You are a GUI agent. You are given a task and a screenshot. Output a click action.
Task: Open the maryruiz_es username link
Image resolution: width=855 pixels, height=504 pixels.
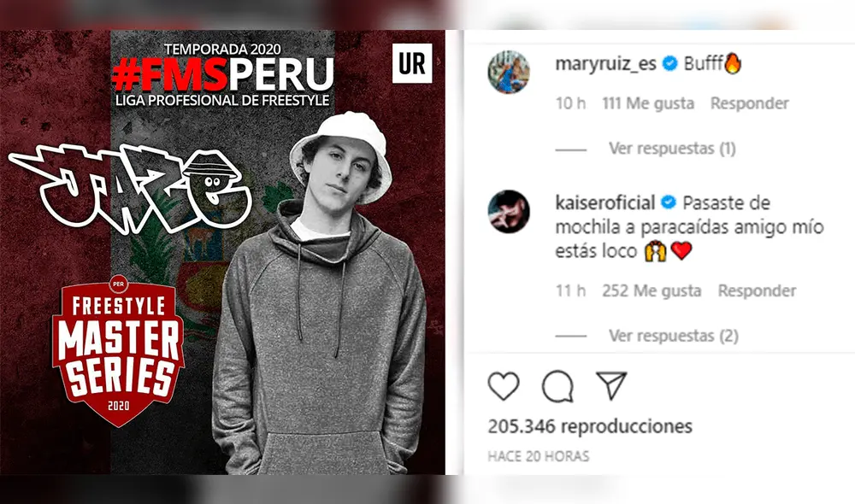[606, 64]
